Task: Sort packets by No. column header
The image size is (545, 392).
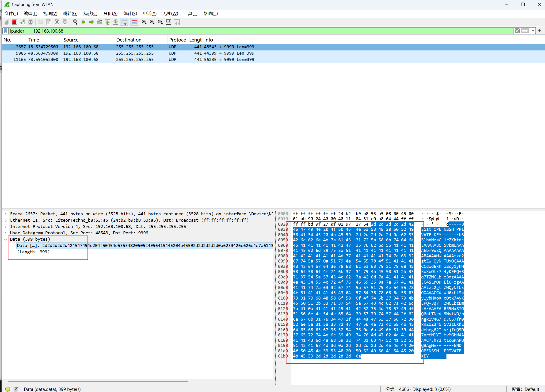Action: pos(14,40)
